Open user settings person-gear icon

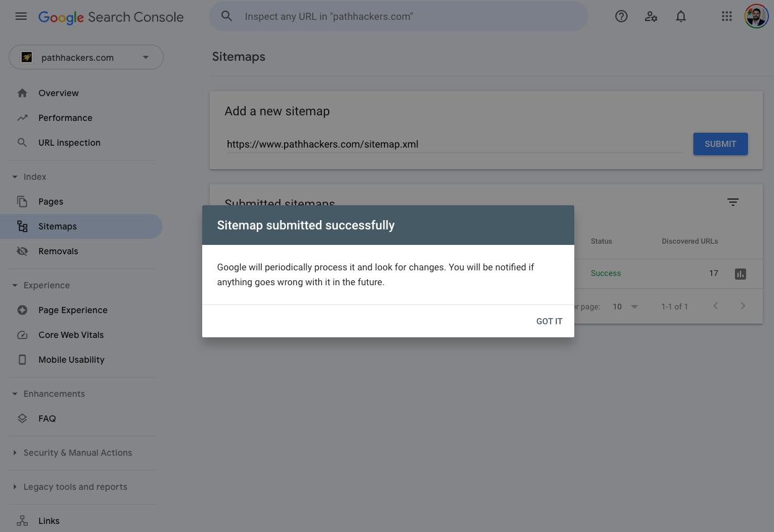(x=651, y=17)
